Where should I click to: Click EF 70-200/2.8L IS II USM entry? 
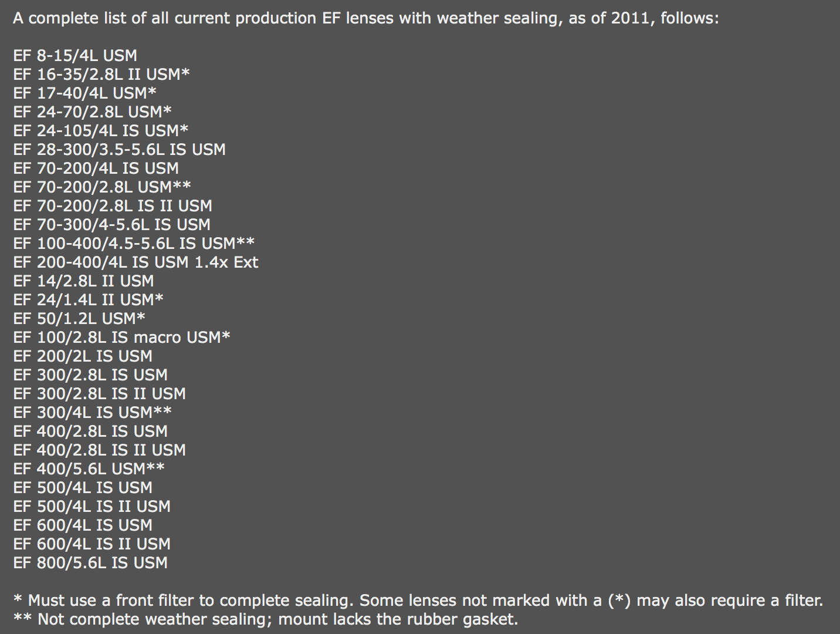tap(113, 206)
